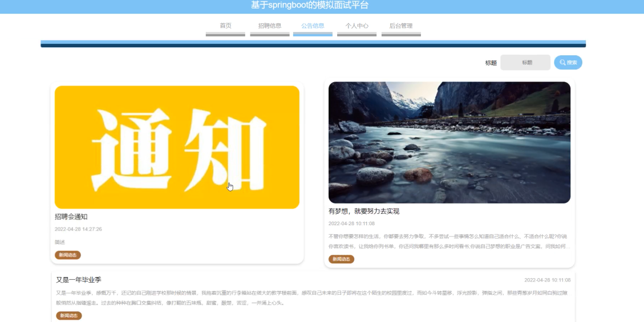Click the 简述 text in 招聘会通知 card
Viewport: 644px width, 322px height.
60,242
